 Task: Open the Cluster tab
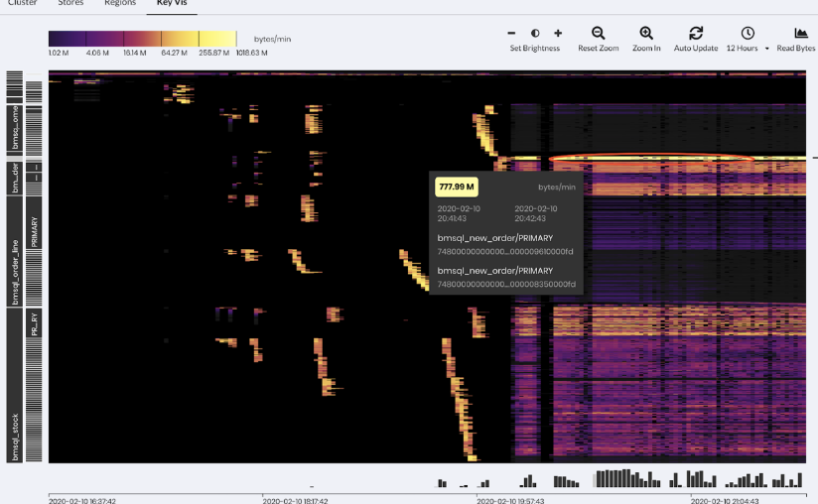[22, 4]
